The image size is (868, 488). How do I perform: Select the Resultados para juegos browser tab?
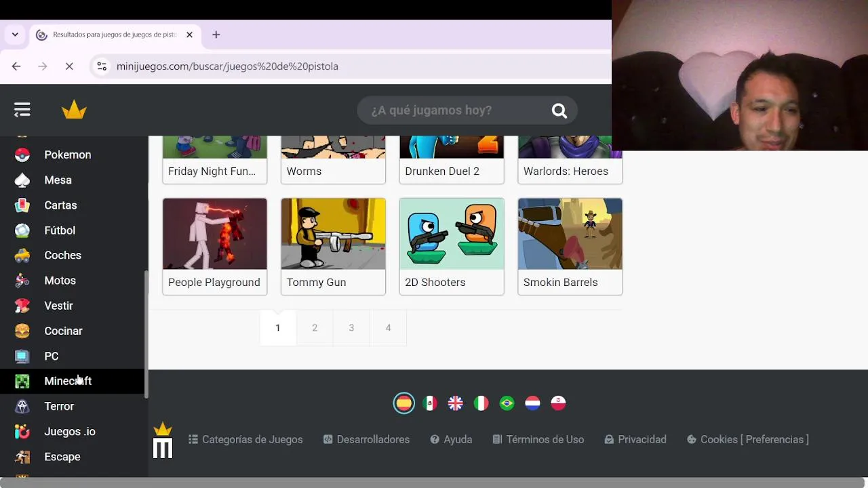pos(115,35)
